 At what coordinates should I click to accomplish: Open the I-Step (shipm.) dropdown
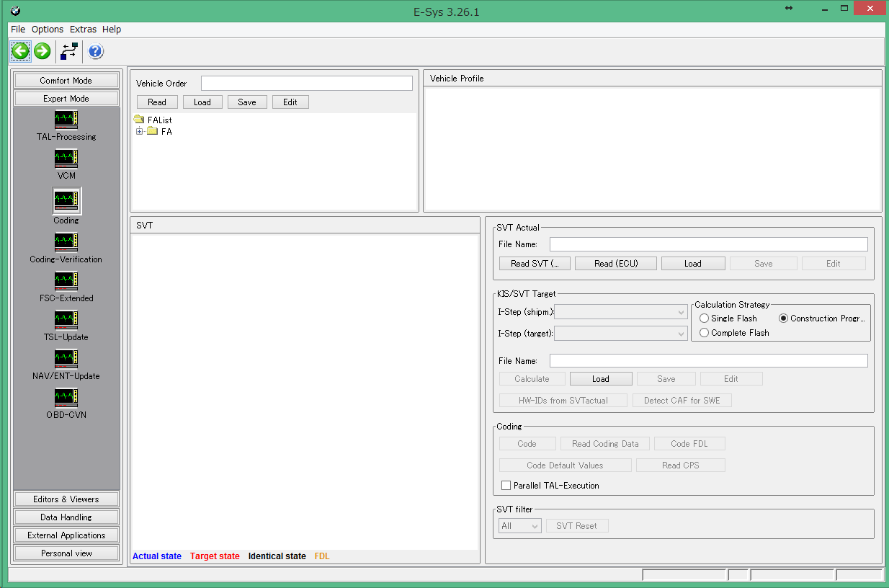click(x=621, y=312)
